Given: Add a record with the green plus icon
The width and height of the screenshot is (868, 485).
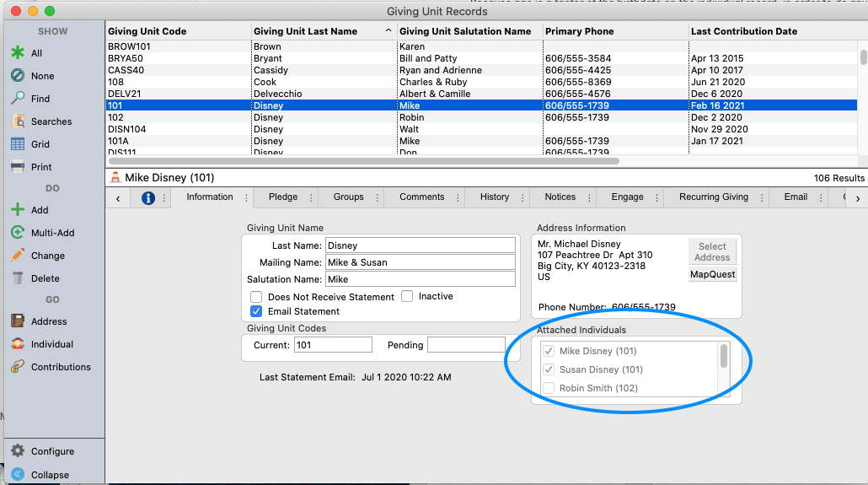Looking at the screenshot, I should tap(17, 210).
